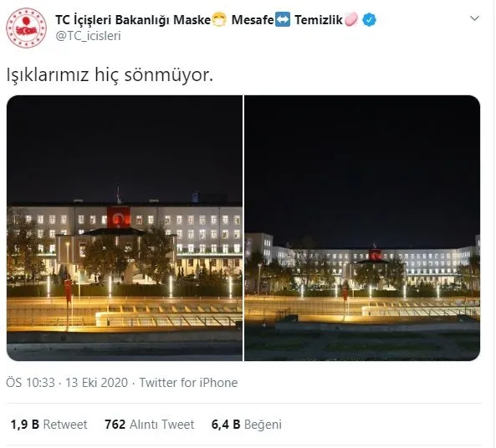View the 1,9 B Retweet list
The height and width of the screenshot is (448, 496).
point(49,425)
